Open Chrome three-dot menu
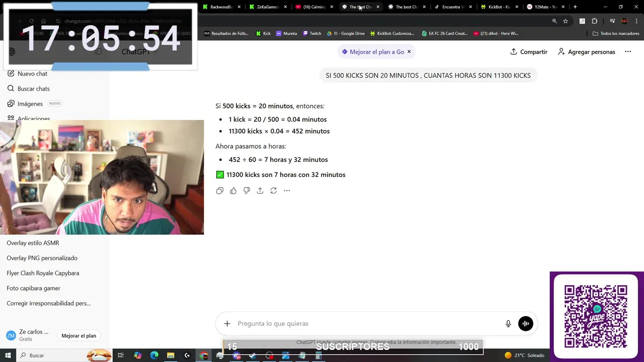This screenshot has height=362, width=644. [636, 21]
